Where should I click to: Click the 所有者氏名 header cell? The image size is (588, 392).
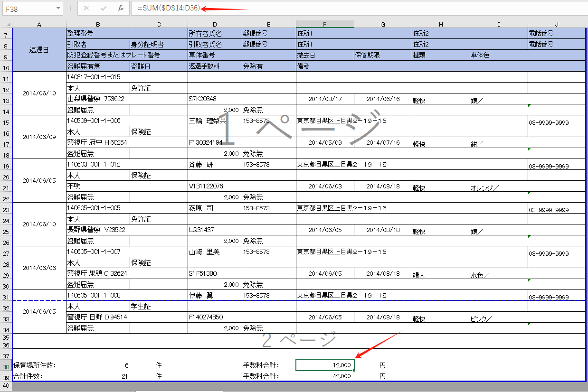pos(215,33)
